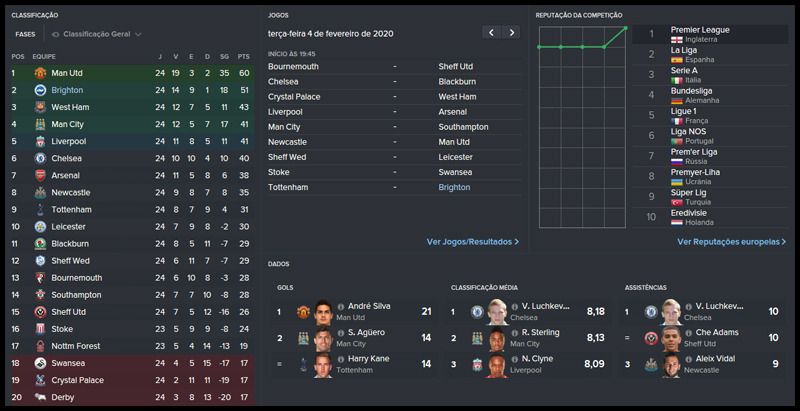Click S. Agüero's face thumbnail

point(323,338)
